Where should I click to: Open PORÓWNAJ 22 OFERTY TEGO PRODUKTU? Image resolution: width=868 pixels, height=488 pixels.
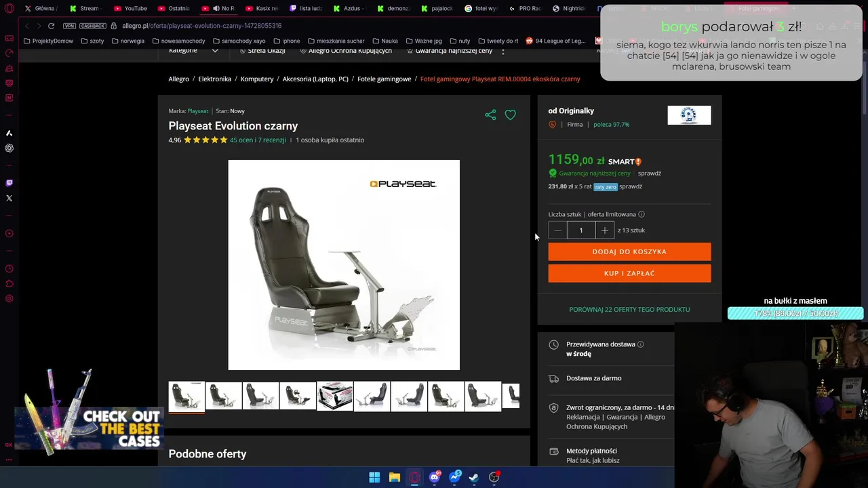click(629, 309)
